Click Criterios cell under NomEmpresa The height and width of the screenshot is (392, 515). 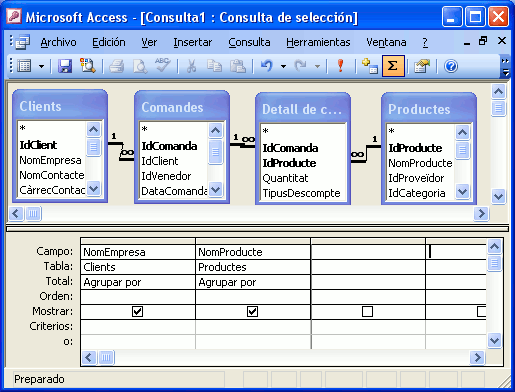pos(138,327)
